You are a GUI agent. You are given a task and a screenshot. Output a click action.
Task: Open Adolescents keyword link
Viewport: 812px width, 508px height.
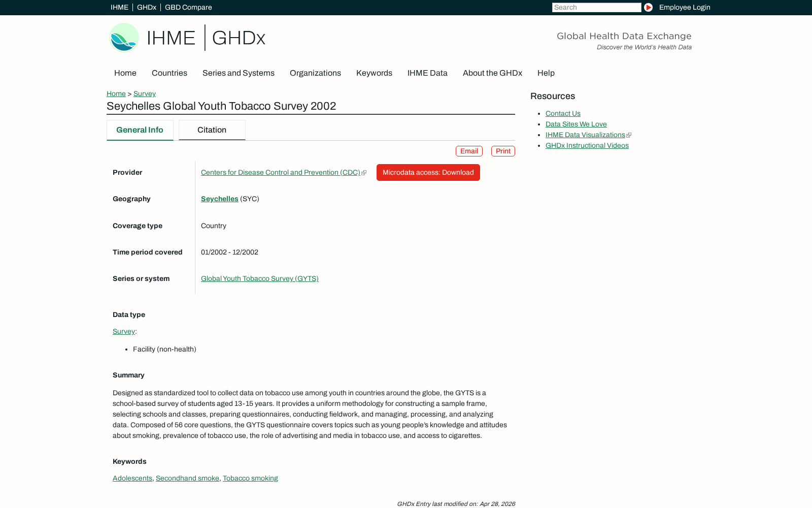click(x=132, y=478)
